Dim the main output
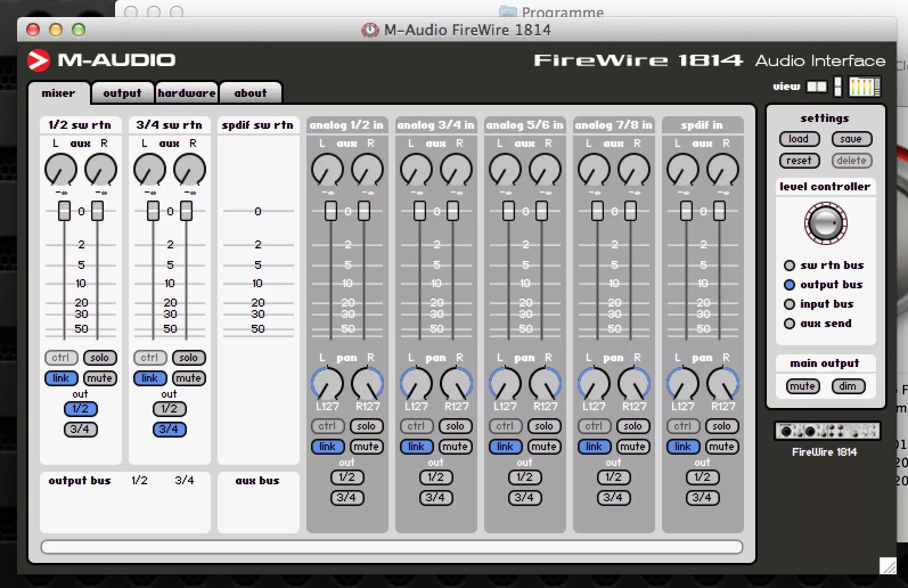The width and height of the screenshot is (908, 588). coord(848,386)
